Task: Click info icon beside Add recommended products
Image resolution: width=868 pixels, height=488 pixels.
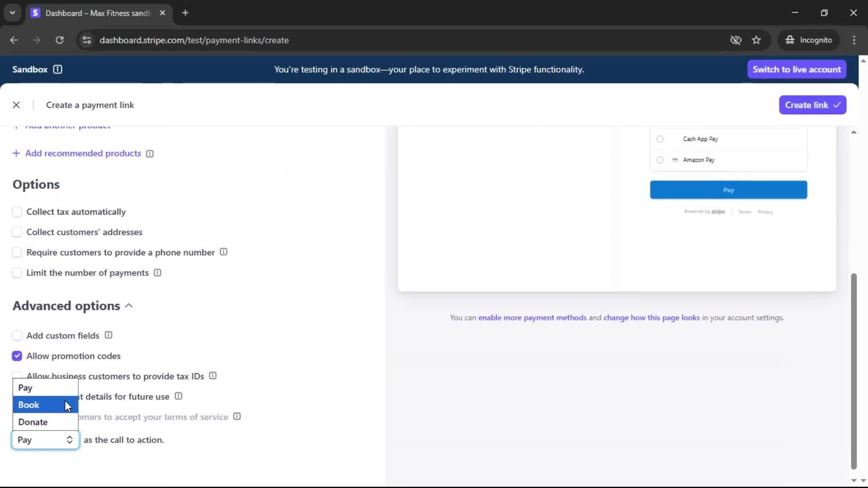Action: point(150,154)
